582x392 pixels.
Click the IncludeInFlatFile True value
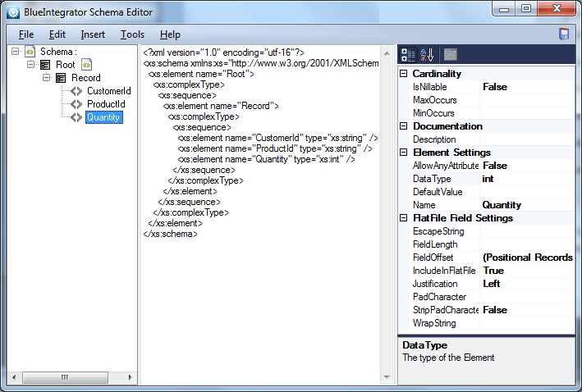527,271
